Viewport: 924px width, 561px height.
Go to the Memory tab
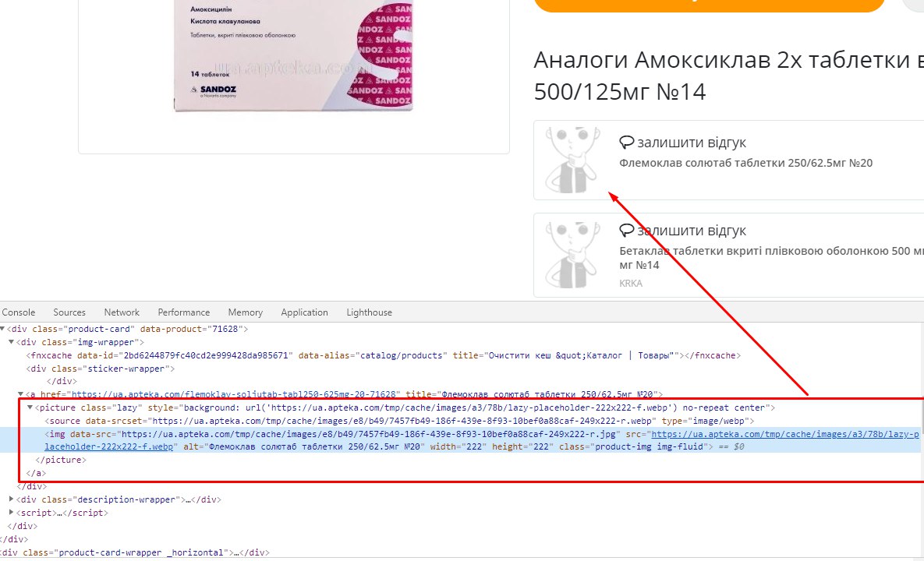coord(245,312)
